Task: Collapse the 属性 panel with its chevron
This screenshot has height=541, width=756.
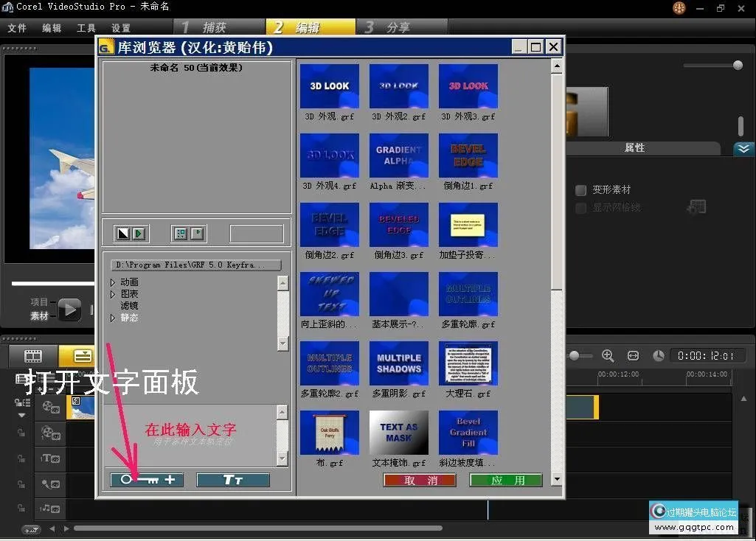Action: tap(743, 149)
